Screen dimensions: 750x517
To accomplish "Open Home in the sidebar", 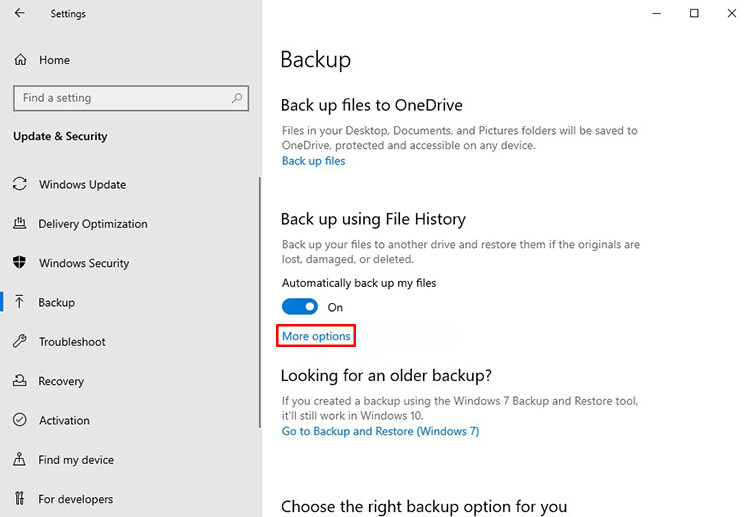I will click(54, 60).
